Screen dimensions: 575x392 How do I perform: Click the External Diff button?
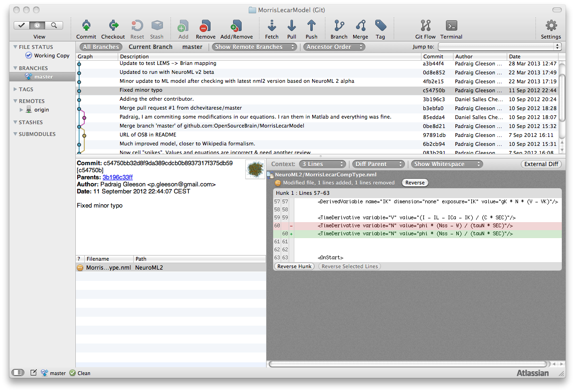[541, 164]
